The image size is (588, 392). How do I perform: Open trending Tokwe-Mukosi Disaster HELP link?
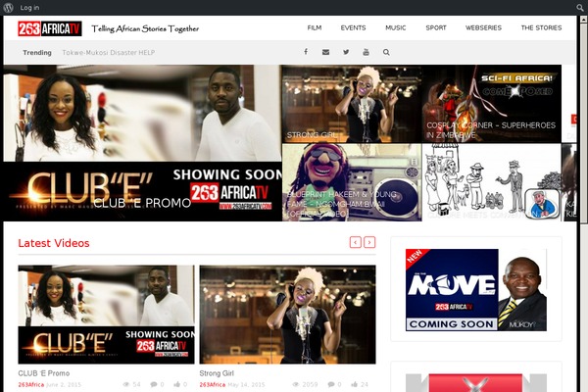click(x=109, y=53)
